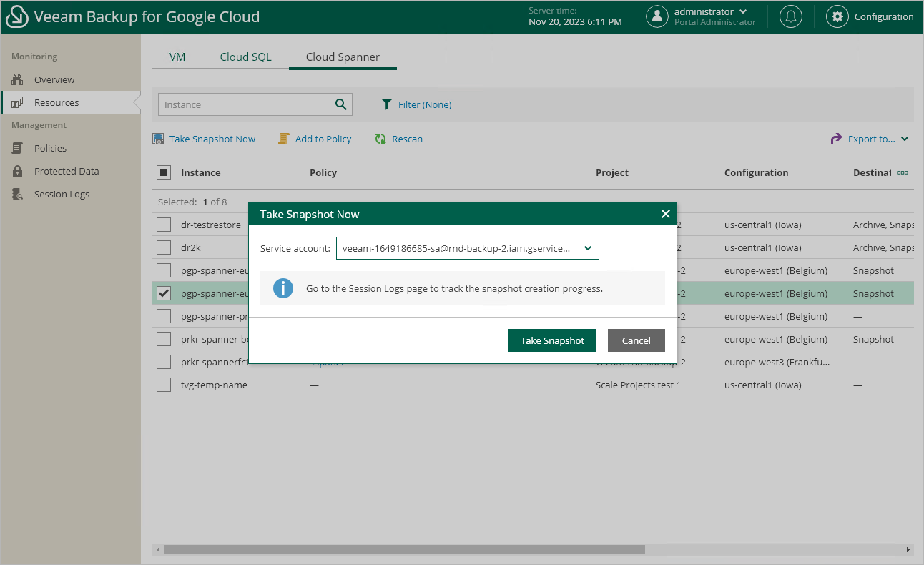Uncheck the selected pgp-spanner-eu row checkbox
Image resolution: width=924 pixels, height=565 pixels.
point(164,293)
